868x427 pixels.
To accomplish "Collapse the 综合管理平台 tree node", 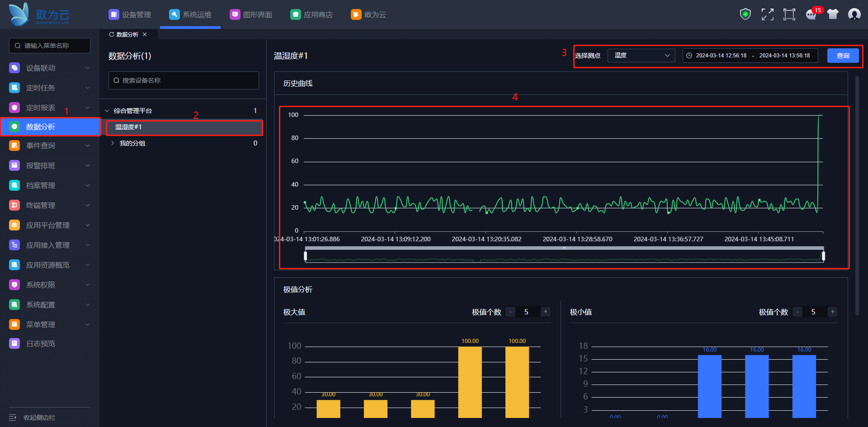I will tap(107, 111).
